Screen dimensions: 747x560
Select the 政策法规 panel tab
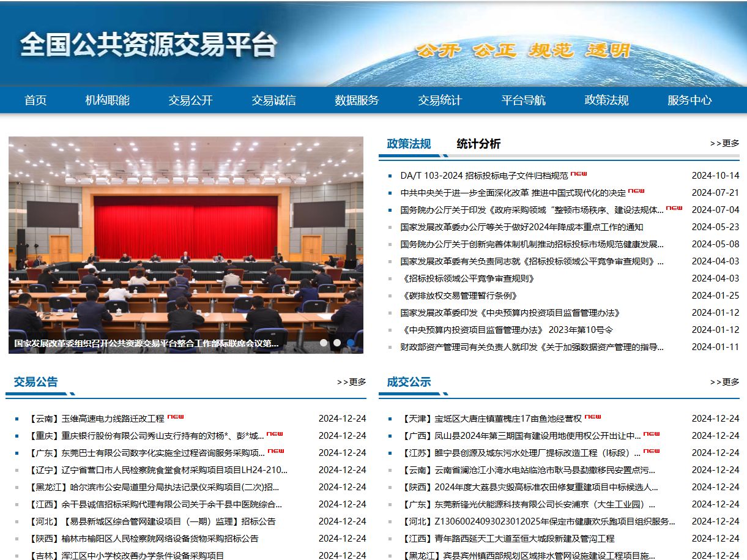click(409, 144)
